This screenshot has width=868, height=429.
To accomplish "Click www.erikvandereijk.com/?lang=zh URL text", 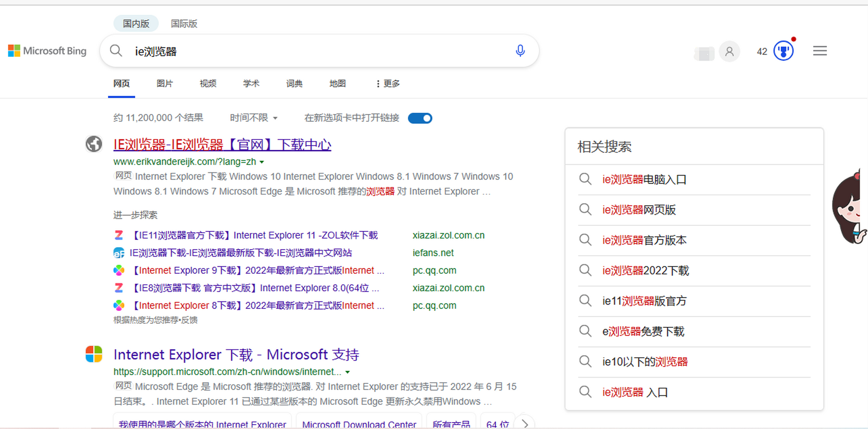I will coord(185,162).
